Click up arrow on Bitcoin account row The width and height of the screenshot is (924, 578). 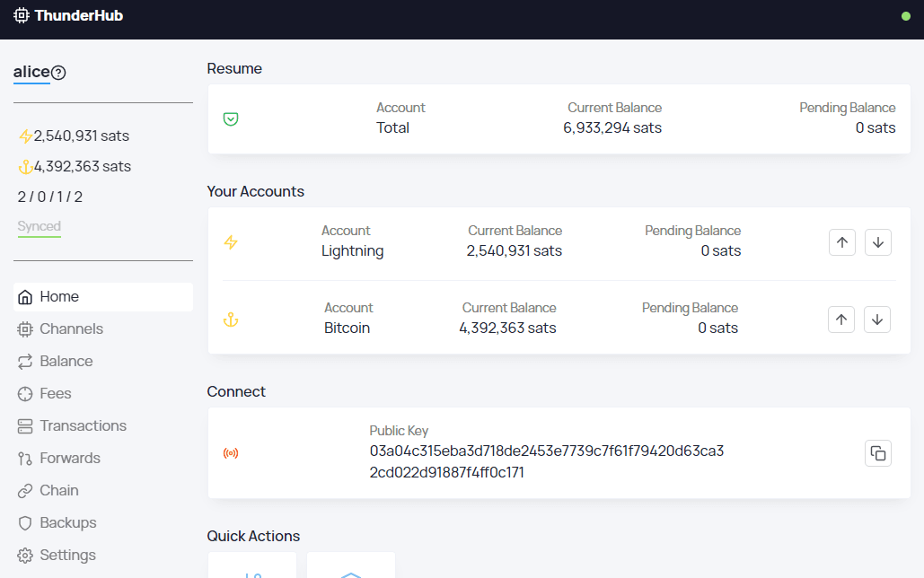point(841,320)
